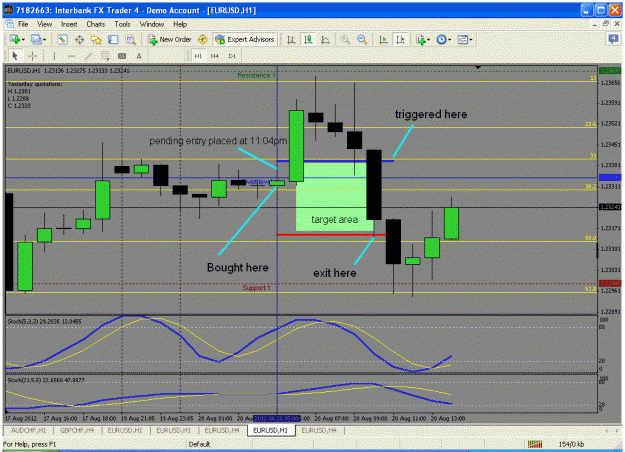The width and height of the screenshot is (625, 452).
Task: Click the chart shift triangle marker at top
Action: point(478,68)
